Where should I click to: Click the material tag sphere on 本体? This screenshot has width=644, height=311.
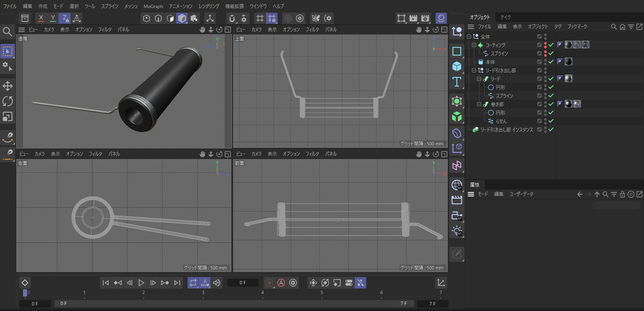point(568,62)
